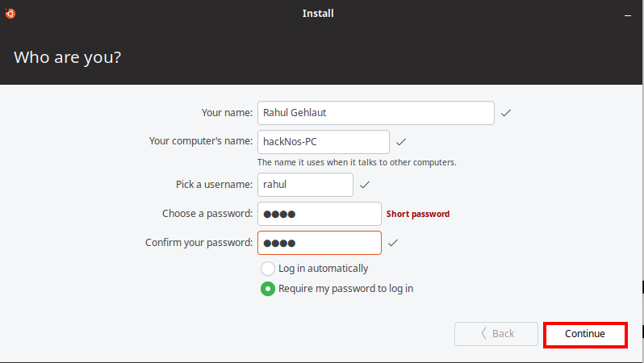Click the Ubuntu logo icon in title bar
The image size is (644, 363).
(x=10, y=14)
